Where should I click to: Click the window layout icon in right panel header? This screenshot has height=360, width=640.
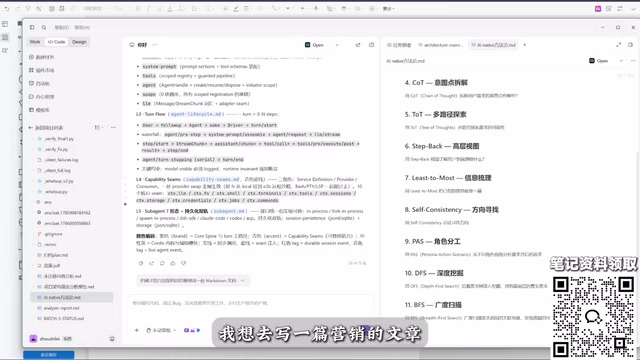click(x=630, y=45)
